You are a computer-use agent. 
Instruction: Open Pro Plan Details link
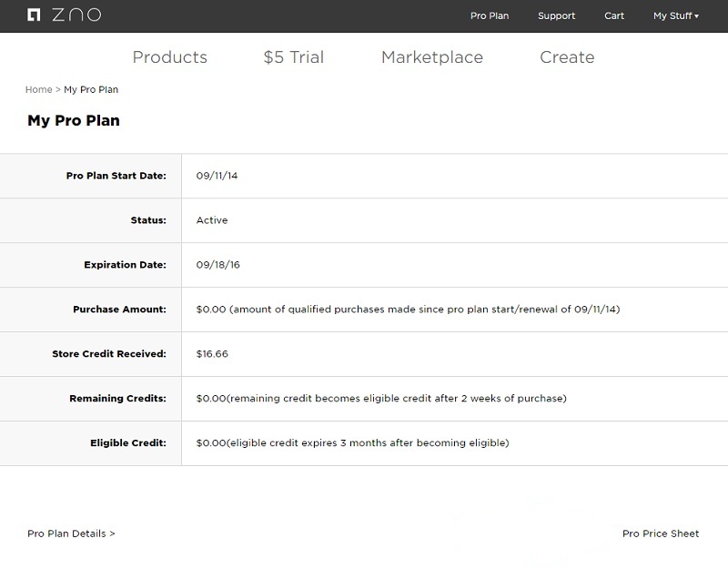tap(71, 533)
